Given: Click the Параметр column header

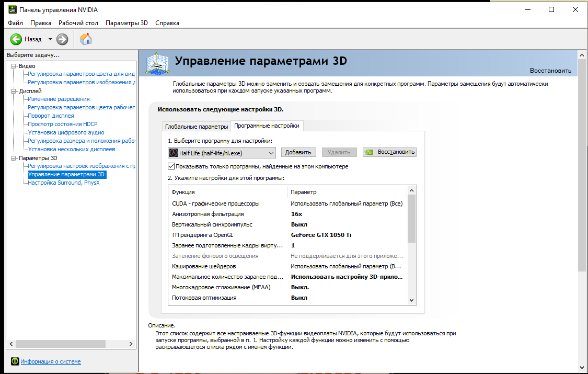Looking at the screenshot, I should (347, 191).
